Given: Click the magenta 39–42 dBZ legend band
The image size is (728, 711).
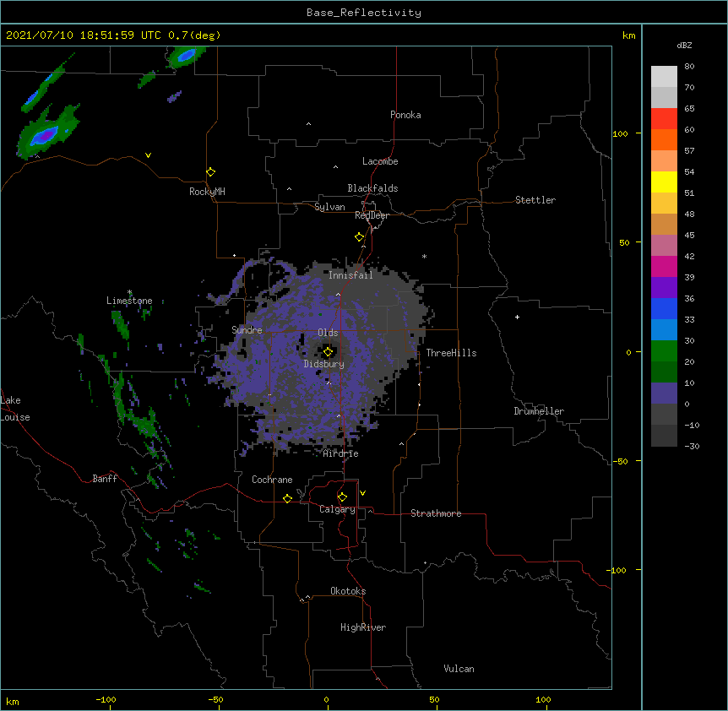Looking at the screenshot, I should (664, 266).
